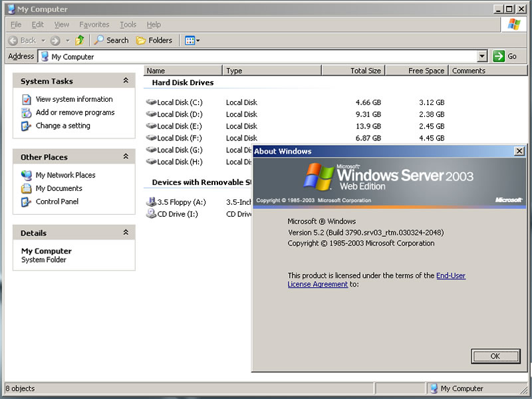Image resolution: width=532 pixels, height=399 pixels.
Task: Open My Network Places link
Action: click(65, 175)
